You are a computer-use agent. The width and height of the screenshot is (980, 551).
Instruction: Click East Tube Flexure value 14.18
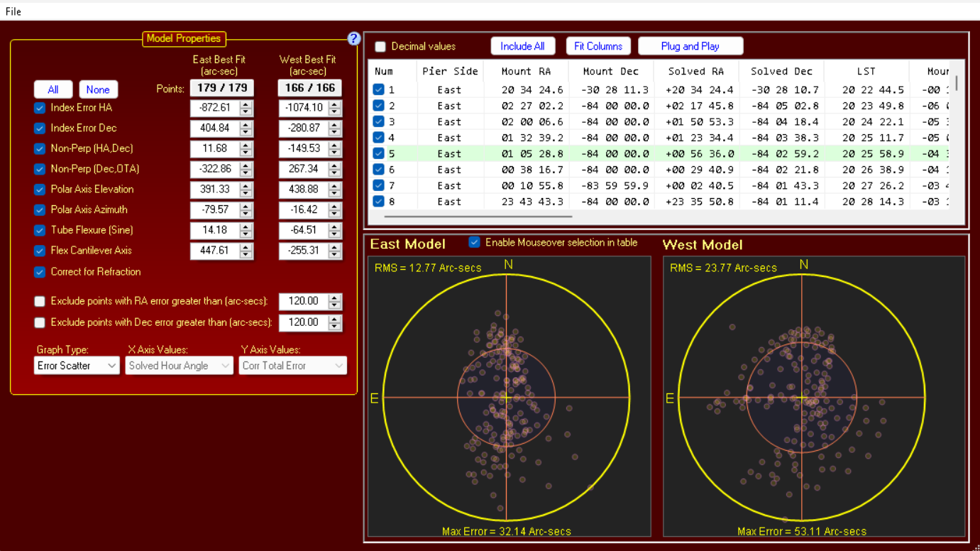[216, 230]
